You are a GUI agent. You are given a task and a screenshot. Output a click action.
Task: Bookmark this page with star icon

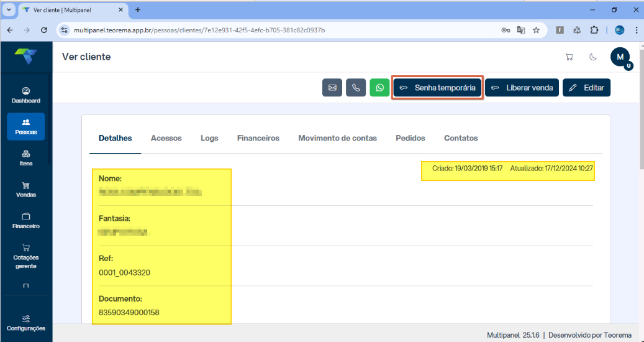click(536, 30)
